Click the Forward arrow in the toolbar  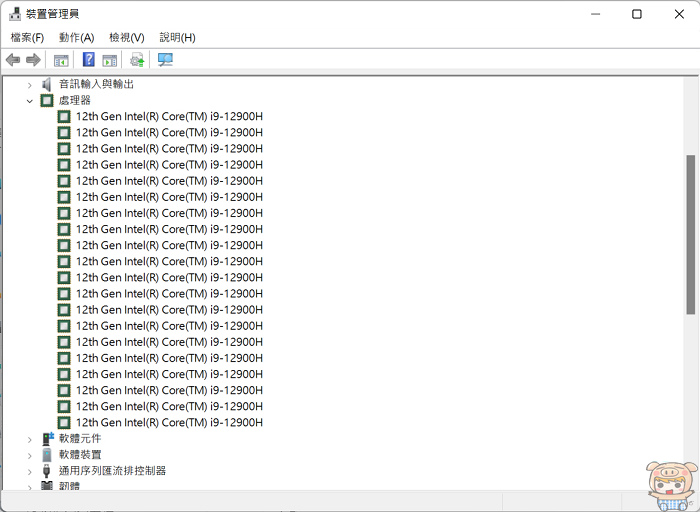pos(33,59)
